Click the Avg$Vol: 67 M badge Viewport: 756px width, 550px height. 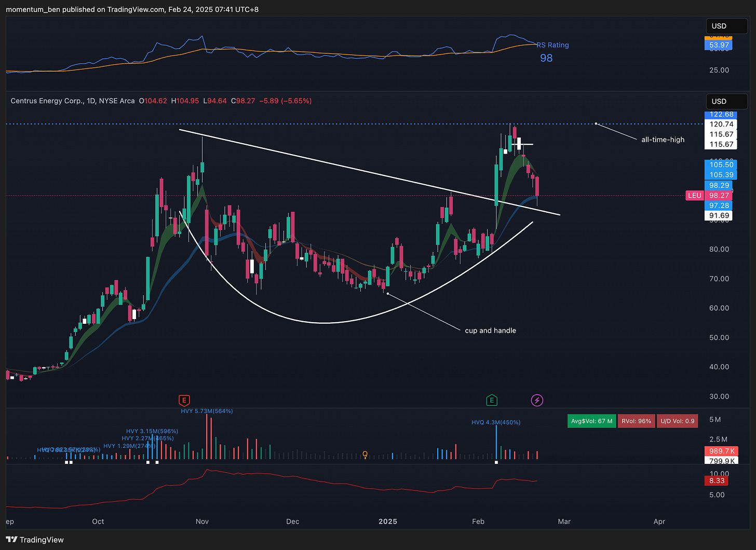click(591, 421)
